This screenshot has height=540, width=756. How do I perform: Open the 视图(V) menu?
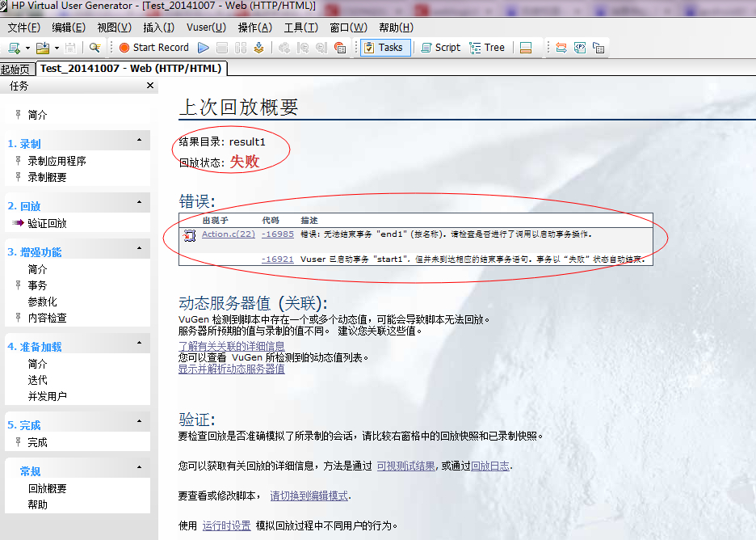point(114,27)
